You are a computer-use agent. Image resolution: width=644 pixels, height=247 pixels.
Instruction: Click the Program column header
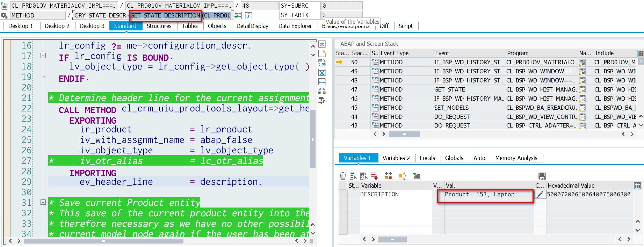tap(542, 53)
